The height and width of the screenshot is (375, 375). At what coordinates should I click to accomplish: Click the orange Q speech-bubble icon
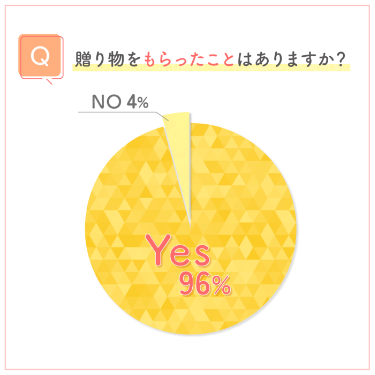coord(41,57)
